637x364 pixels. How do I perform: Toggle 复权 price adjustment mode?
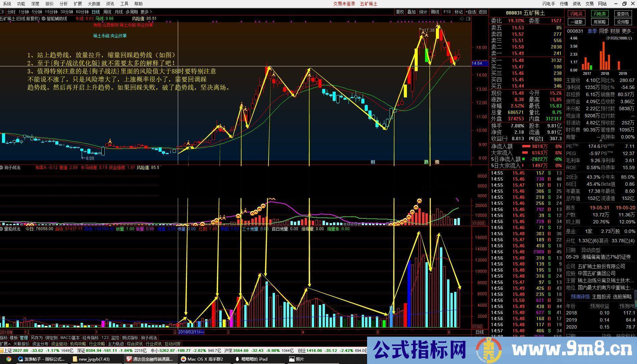(400, 11)
